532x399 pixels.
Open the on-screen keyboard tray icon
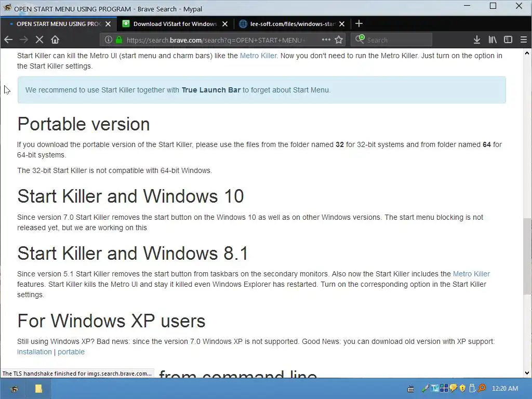coord(410,389)
